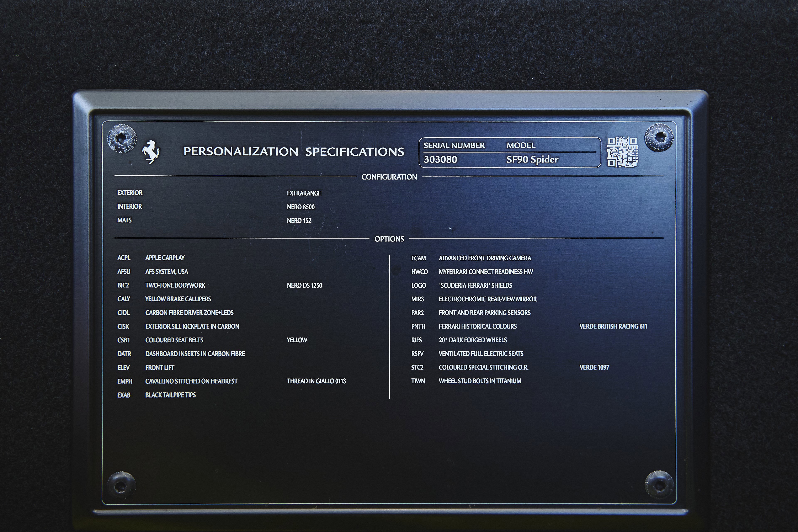Click the 'BIC2' option code
The width and height of the screenshot is (798, 532).
tap(123, 285)
